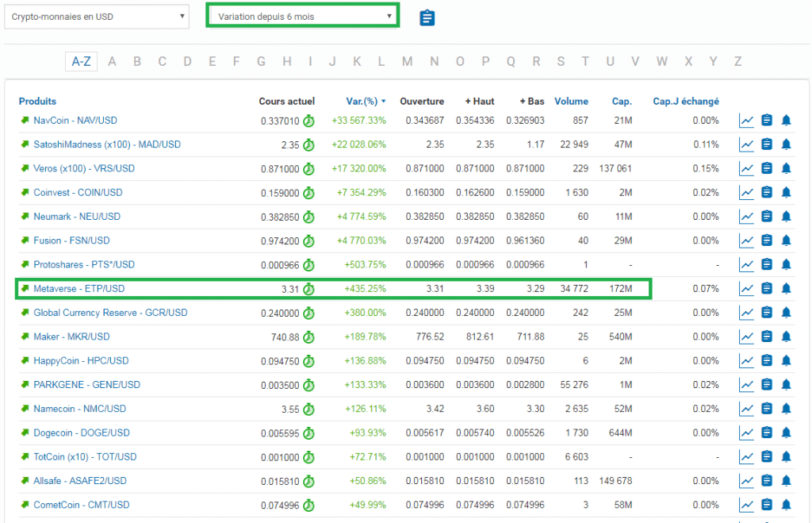Filter products by letter S
The height and width of the screenshot is (523, 812).
[x=561, y=62]
